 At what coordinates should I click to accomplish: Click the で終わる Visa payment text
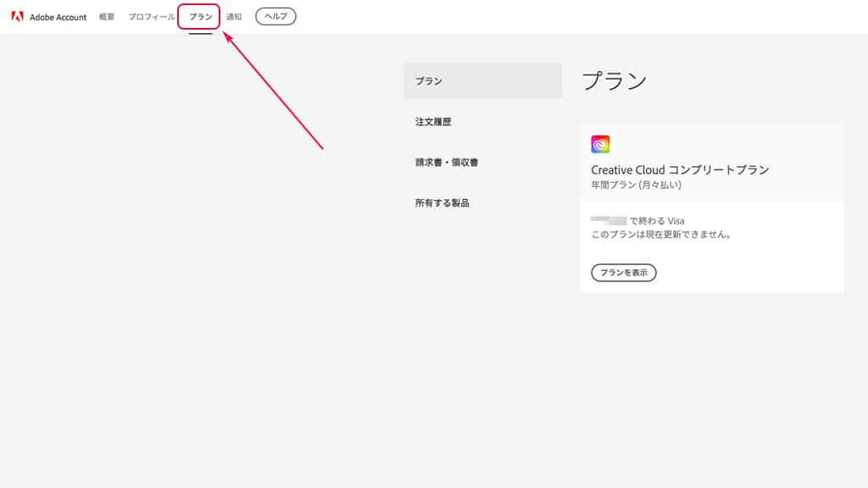(657, 221)
